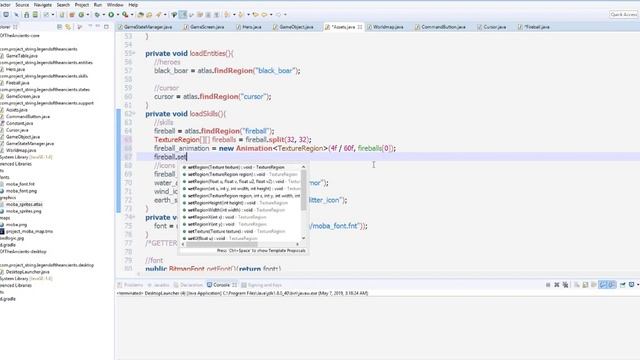Image resolution: width=640 pixels, height=360 pixels.
Task: Toggle Mark Occurrences toolbar button
Action: pyautogui.click(x=183, y=15)
